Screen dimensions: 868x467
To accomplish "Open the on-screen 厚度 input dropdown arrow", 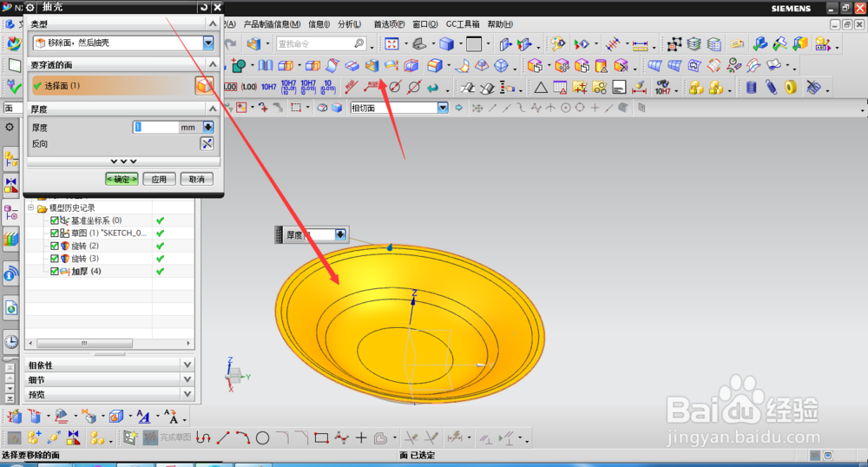I will (x=340, y=234).
